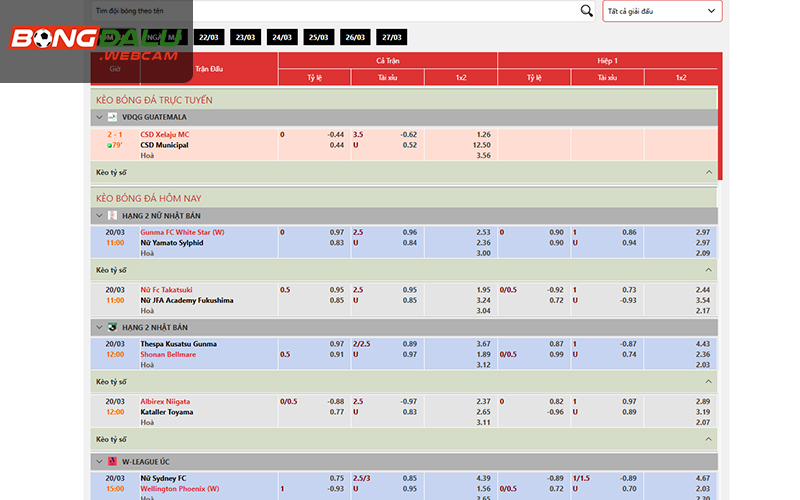The image size is (800, 500).
Task: Switch to the 25/03 date tab
Action: point(318,37)
